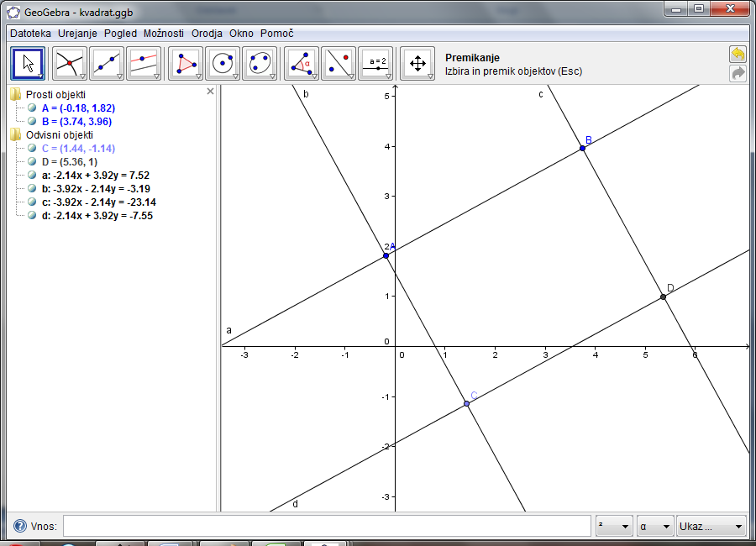Toggle visibility bullet of point D
This screenshot has height=546, width=756.
[x=32, y=162]
